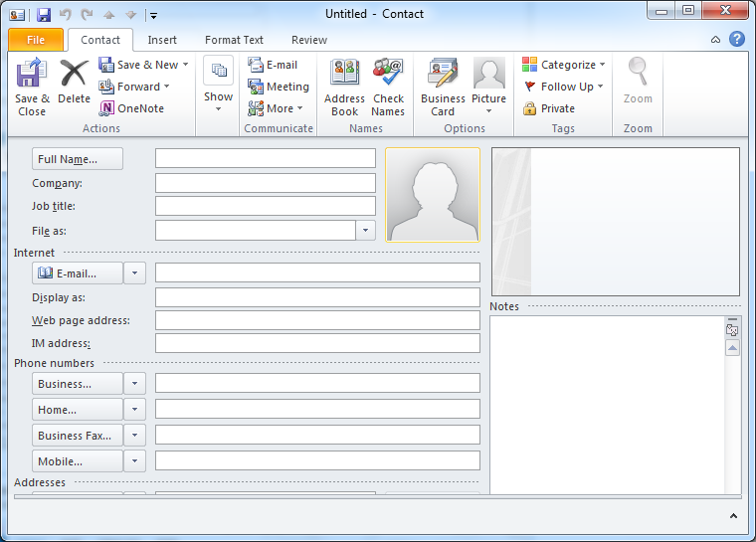Switch to the Contact tab

(x=100, y=40)
